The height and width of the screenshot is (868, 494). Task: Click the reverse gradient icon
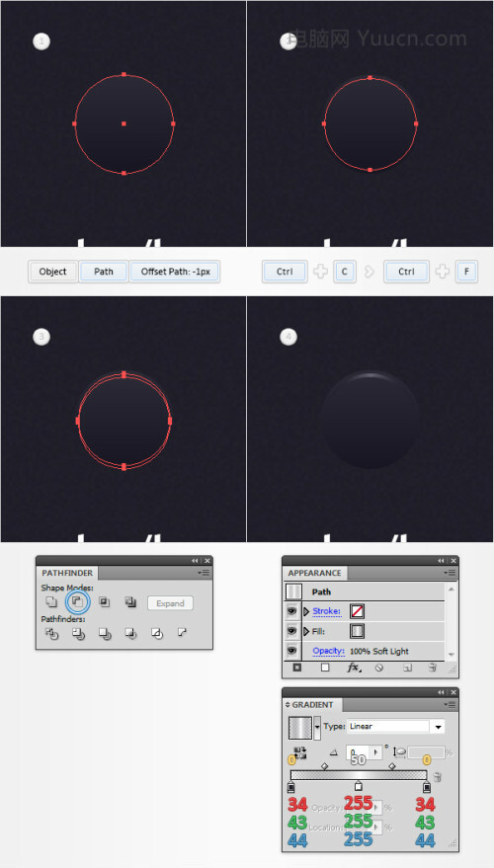(x=300, y=752)
